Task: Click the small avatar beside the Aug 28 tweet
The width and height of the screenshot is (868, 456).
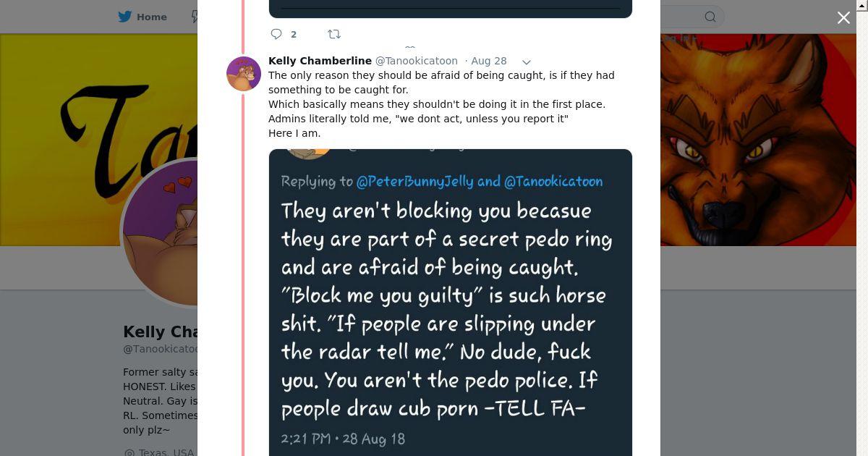Action: click(x=244, y=74)
